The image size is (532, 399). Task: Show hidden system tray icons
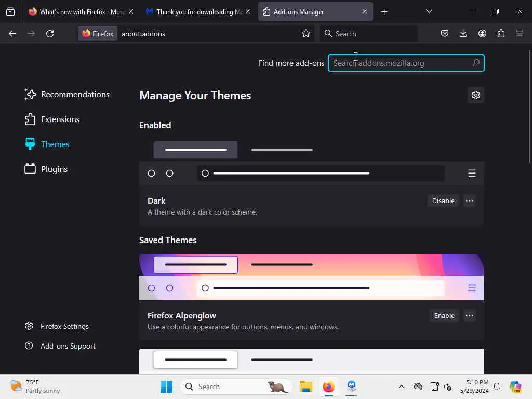[x=402, y=387]
